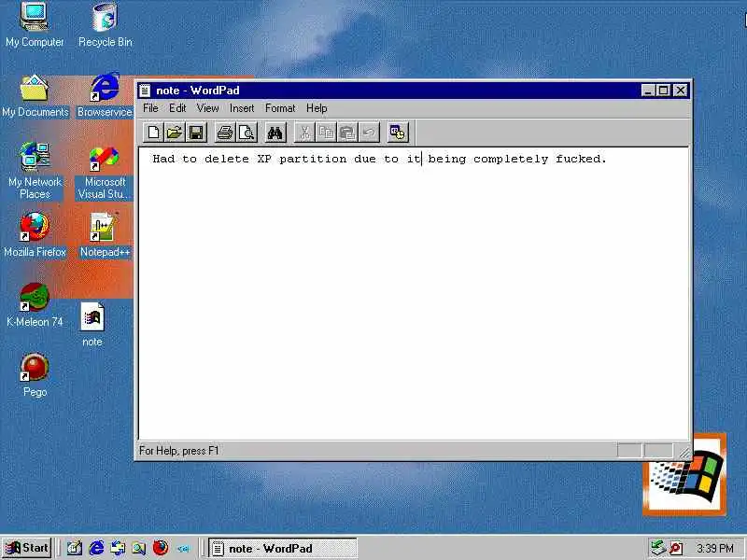Click the Copy toolbar icon
747x560 pixels.
pos(326,133)
